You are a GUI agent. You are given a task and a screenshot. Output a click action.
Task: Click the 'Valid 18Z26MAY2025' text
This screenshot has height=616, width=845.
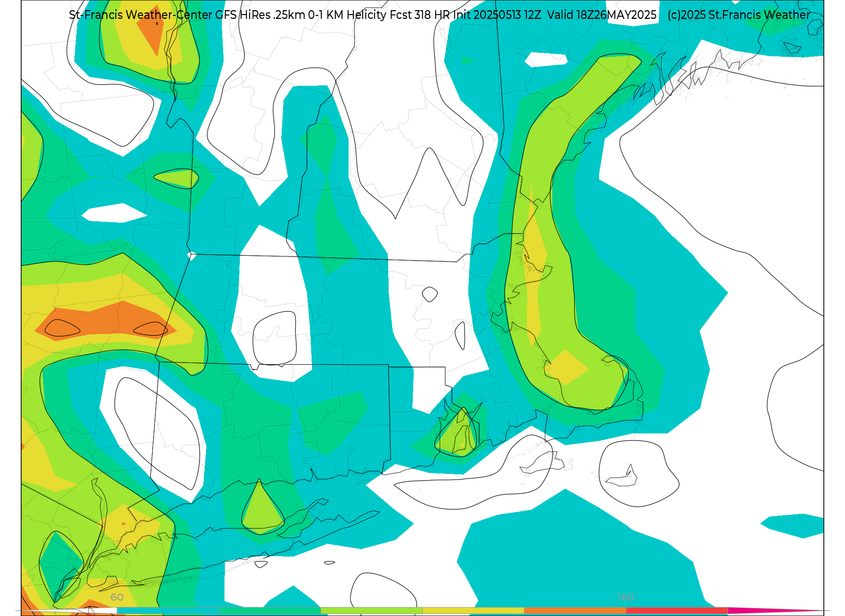pyautogui.click(x=602, y=15)
